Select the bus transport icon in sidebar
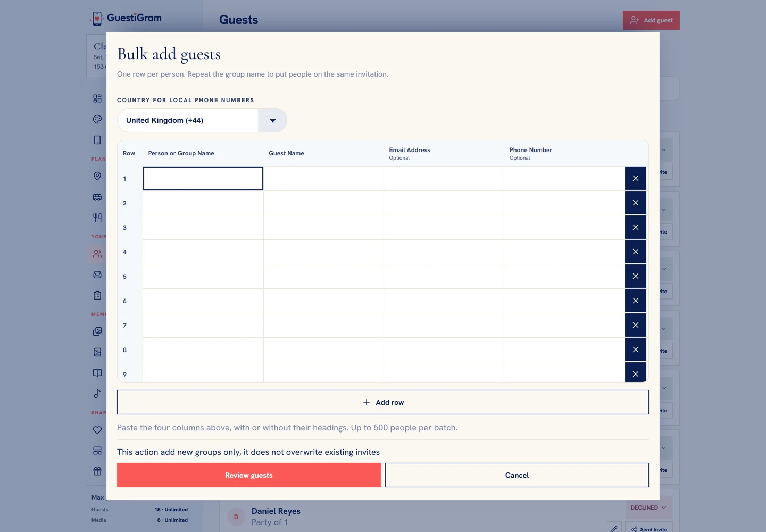The width and height of the screenshot is (766, 532). pos(97,197)
